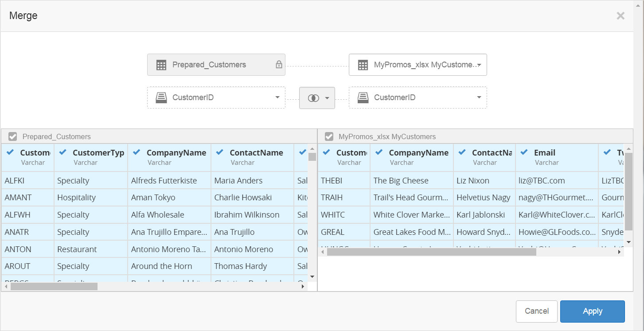Click the right CustomerID column icon
This screenshot has height=331, width=644.
[363, 97]
